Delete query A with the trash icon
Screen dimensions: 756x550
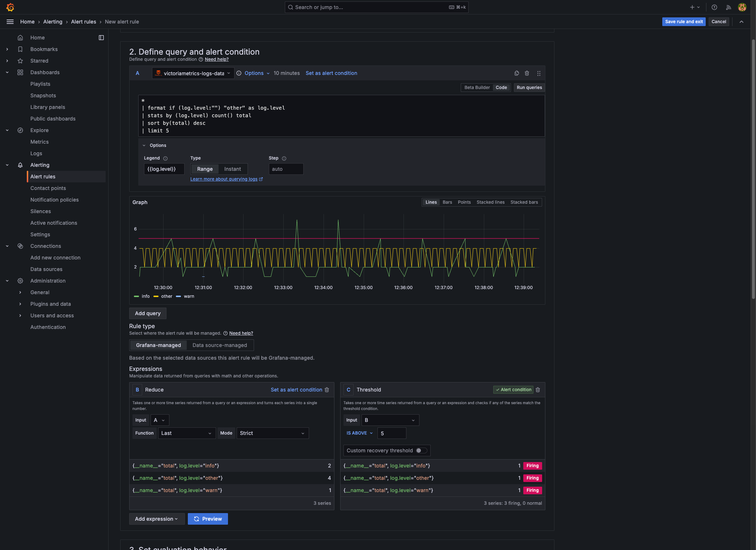[x=527, y=73]
